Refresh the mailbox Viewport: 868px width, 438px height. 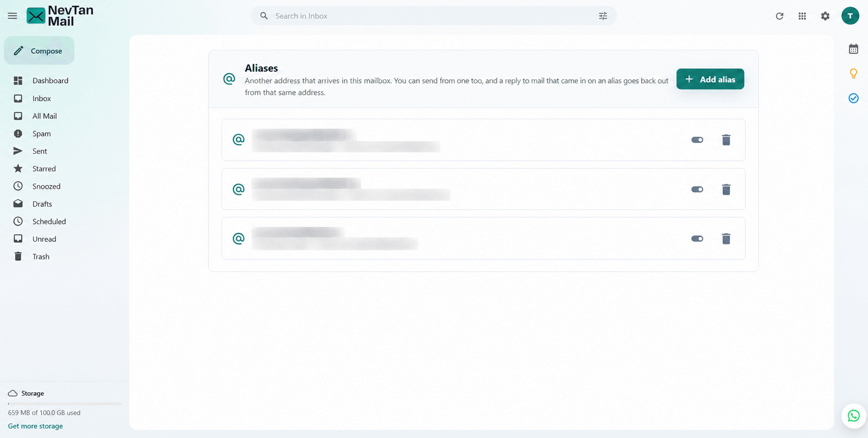pyautogui.click(x=779, y=16)
